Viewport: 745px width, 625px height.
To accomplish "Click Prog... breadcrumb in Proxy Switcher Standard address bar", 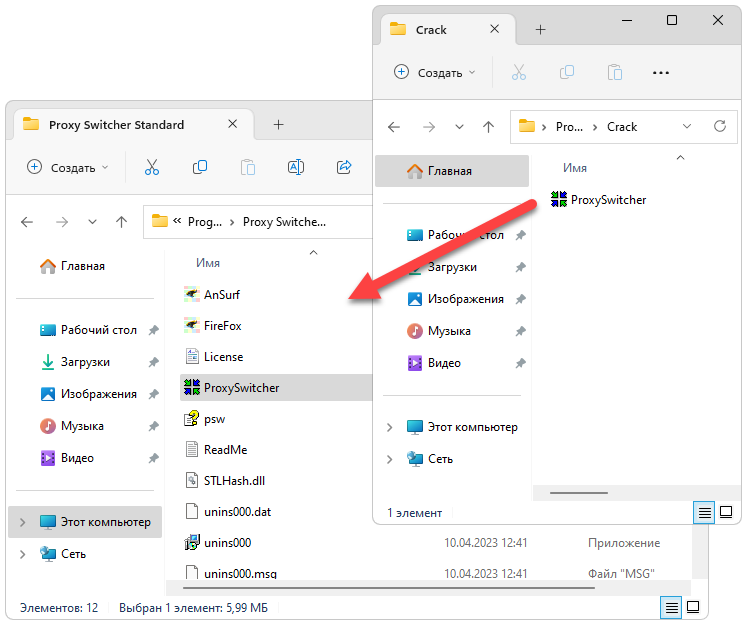I will click(x=205, y=222).
